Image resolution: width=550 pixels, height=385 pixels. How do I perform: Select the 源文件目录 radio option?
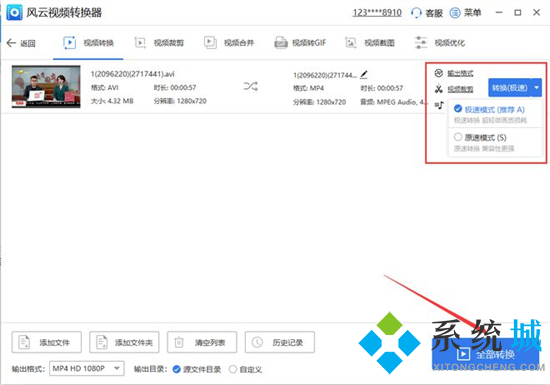click(x=197, y=369)
